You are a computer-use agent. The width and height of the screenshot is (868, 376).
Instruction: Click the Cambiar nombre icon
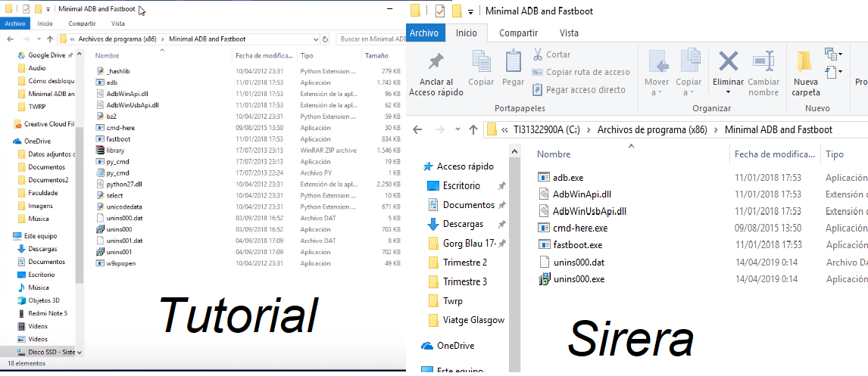(x=763, y=64)
